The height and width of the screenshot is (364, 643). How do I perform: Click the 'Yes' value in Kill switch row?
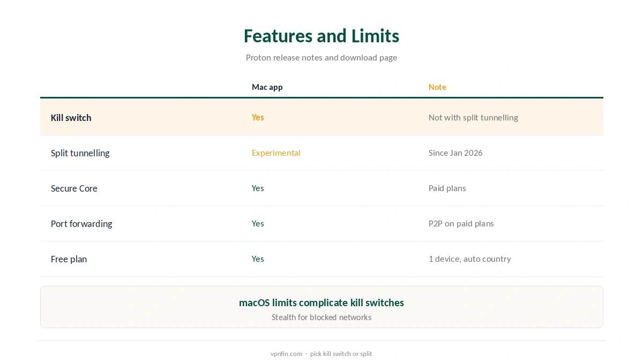258,117
